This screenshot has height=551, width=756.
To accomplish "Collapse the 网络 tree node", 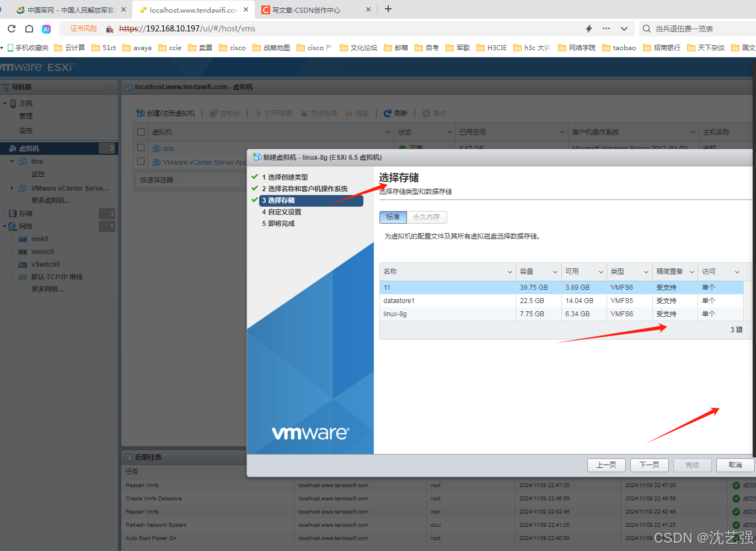I will [x=5, y=226].
